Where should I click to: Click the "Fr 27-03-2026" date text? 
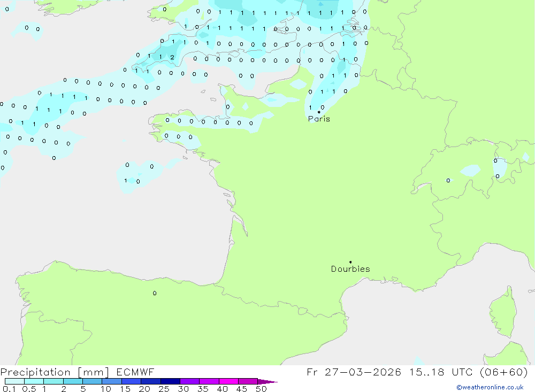[354, 372]
